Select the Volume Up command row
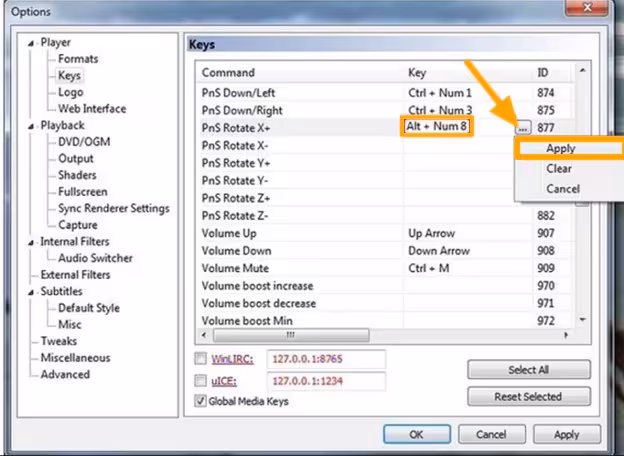The height and width of the screenshot is (456, 624). point(385,233)
